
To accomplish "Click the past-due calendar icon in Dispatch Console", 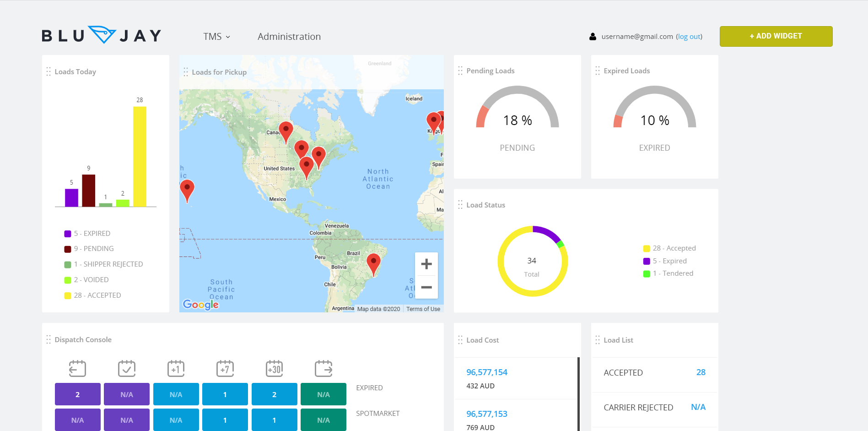I will click(77, 368).
